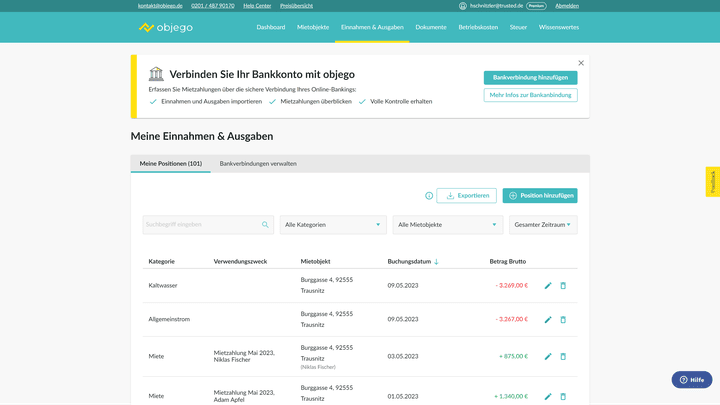720x405 pixels.
Task: Click date 01.05.2023
Action: [403, 396]
